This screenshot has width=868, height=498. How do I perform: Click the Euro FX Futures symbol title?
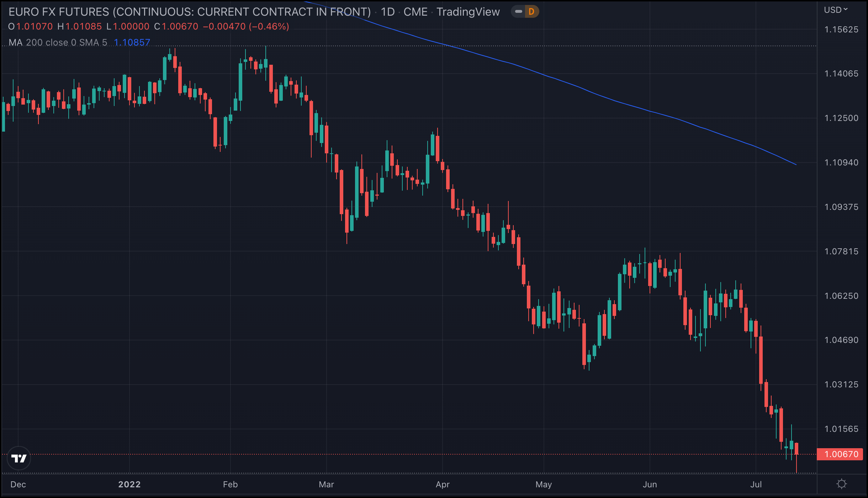click(x=189, y=12)
